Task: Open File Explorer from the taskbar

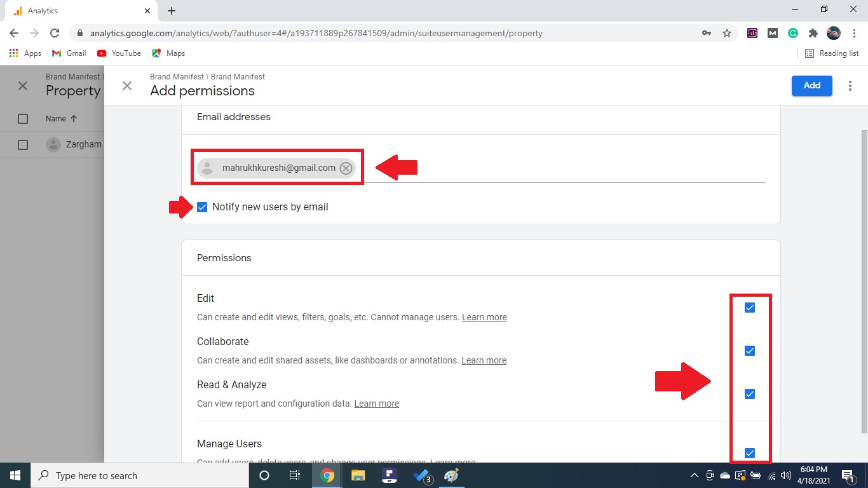Action: [358, 475]
